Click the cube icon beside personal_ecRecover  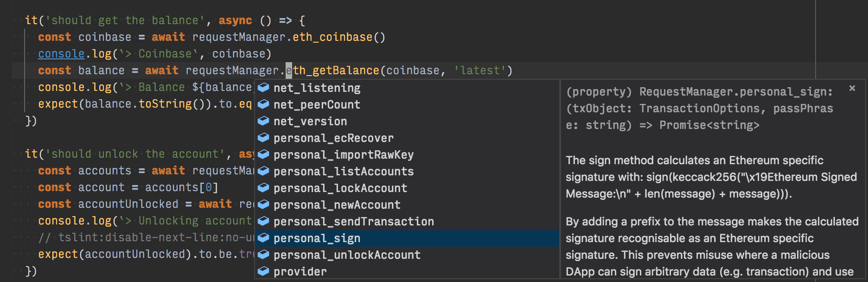pyautogui.click(x=263, y=138)
